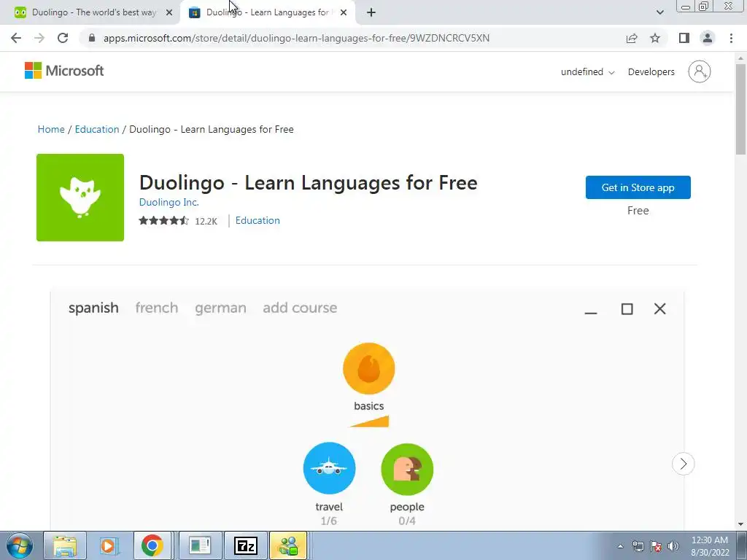Screen dimensions: 747x560
Task: Click the address bar URL
Action: [296, 38]
